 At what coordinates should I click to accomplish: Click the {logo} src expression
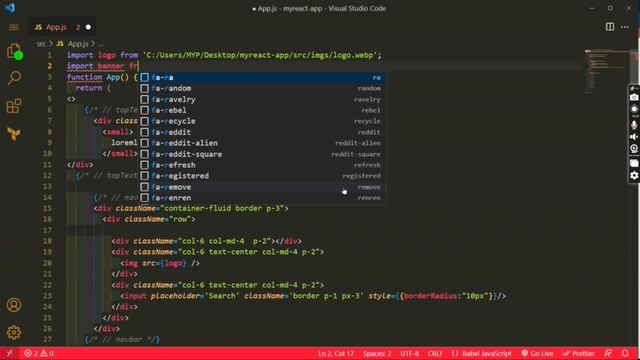173,263
